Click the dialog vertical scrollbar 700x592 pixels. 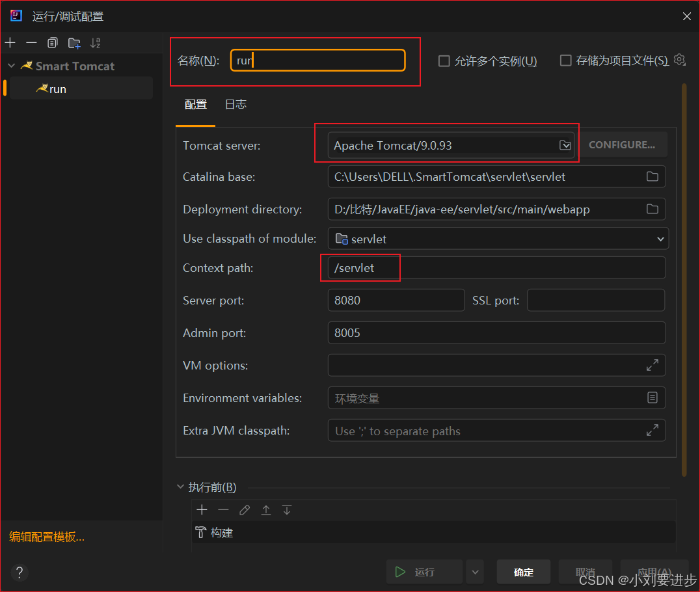pyautogui.click(x=684, y=280)
